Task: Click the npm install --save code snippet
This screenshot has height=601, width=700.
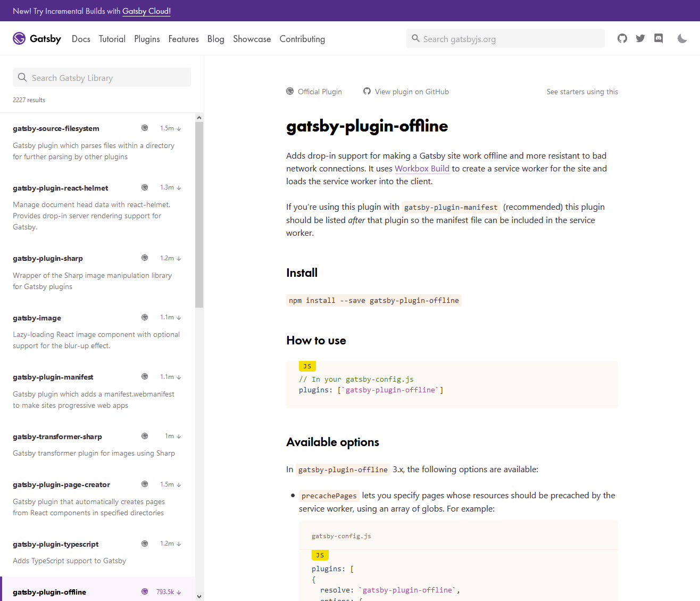Action: tap(374, 300)
